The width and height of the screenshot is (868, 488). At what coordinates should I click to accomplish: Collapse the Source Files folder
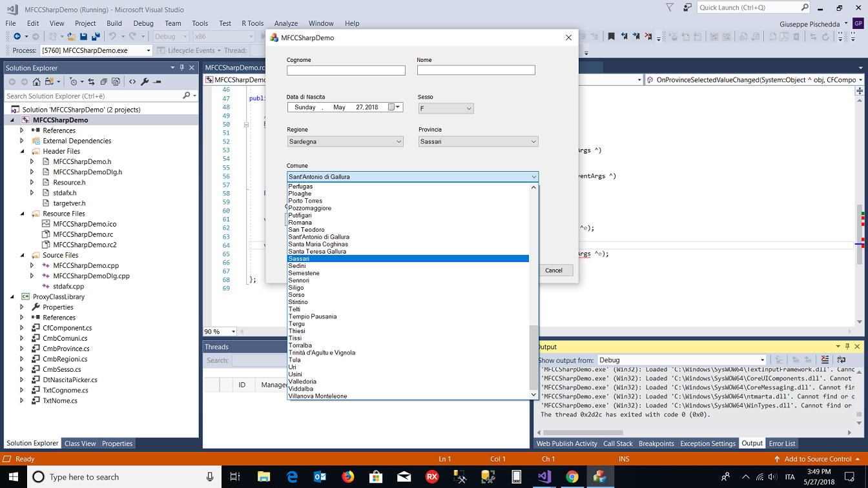pos(21,255)
